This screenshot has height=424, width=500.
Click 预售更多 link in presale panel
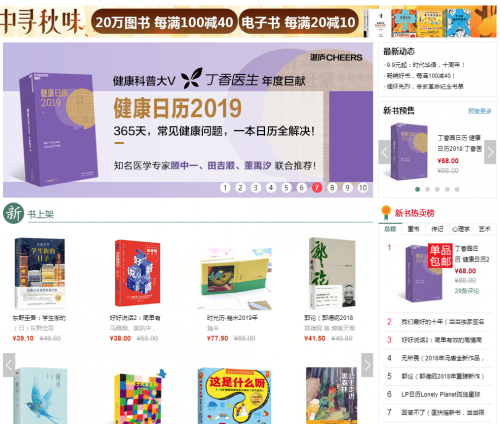480,111
